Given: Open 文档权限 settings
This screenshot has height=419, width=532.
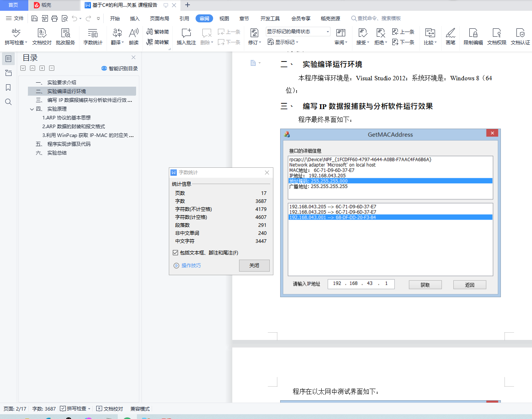Looking at the screenshot, I should point(497,36).
